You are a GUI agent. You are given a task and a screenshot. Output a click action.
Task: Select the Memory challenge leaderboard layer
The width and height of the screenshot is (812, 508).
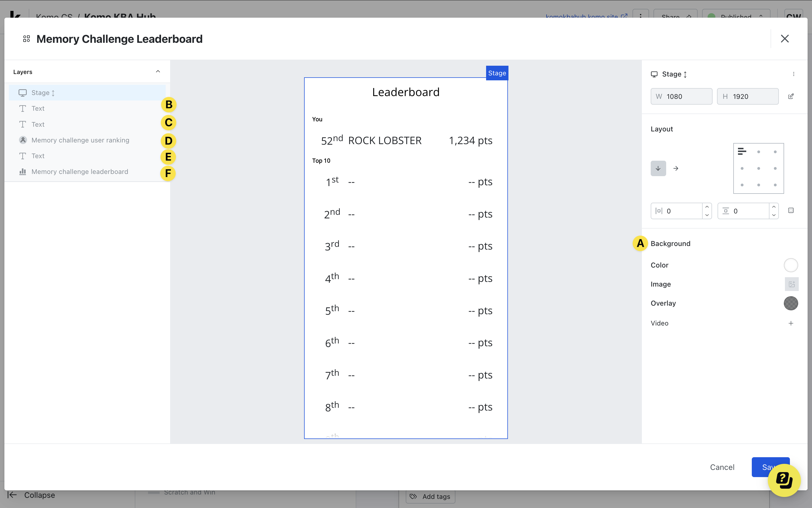tap(80, 172)
